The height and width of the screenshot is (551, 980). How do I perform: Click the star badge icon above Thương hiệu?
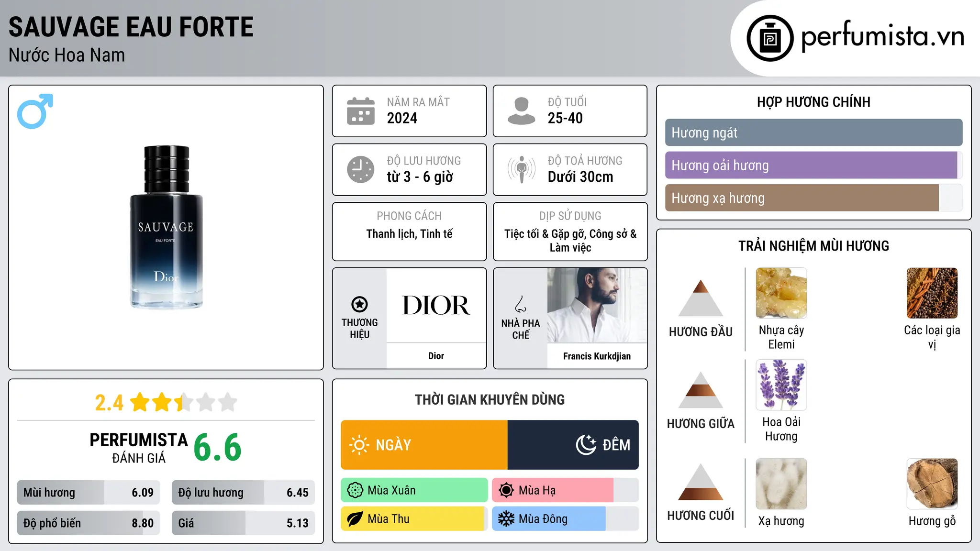(x=359, y=304)
